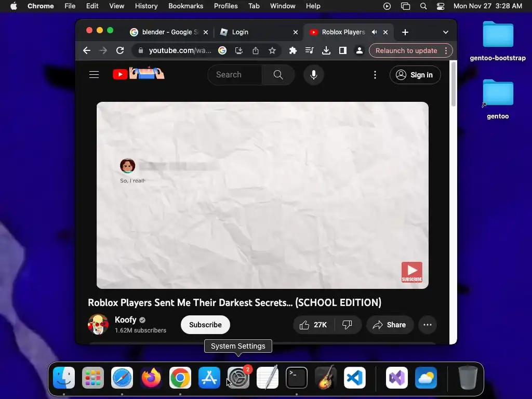This screenshot has width=532, height=399.
Task: Click the Sign in button
Action: [x=415, y=75]
